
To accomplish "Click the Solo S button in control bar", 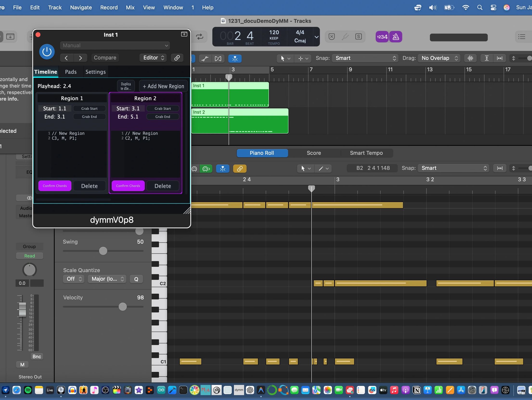I will tap(358, 37).
